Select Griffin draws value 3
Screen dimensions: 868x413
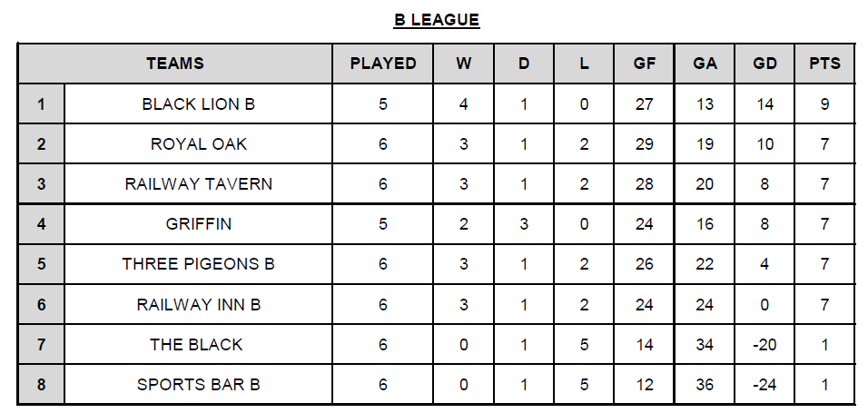[x=524, y=223]
